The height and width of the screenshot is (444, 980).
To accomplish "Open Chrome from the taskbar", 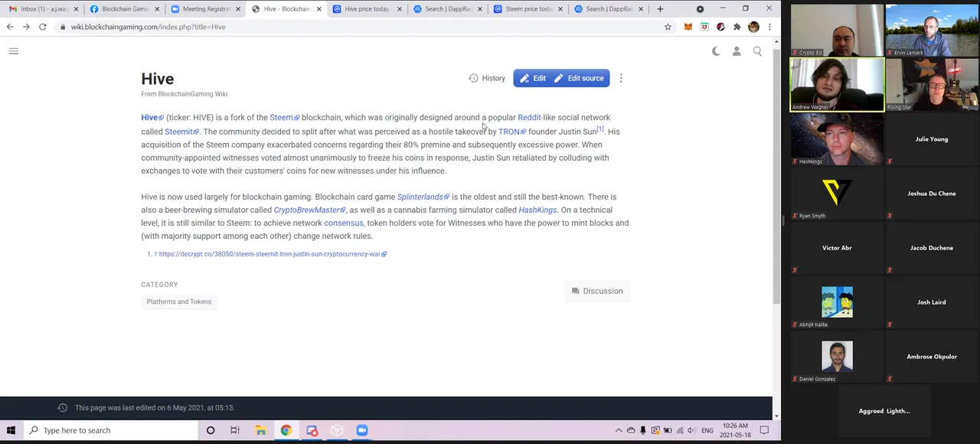I will 286,430.
